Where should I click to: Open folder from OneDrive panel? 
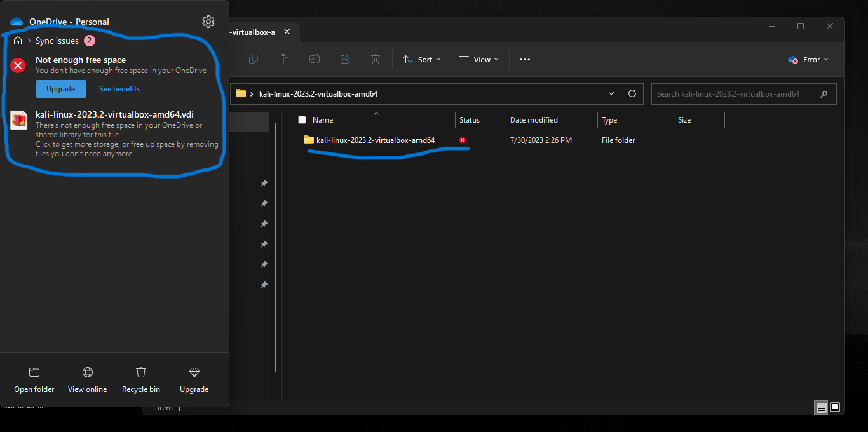point(34,379)
